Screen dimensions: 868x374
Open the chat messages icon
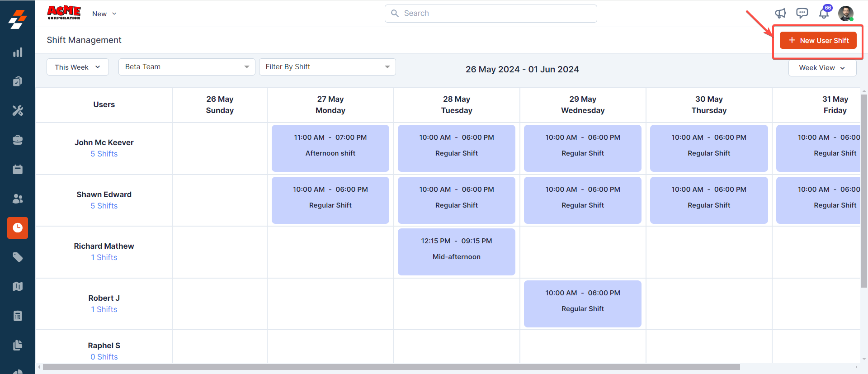pos(802,14)
